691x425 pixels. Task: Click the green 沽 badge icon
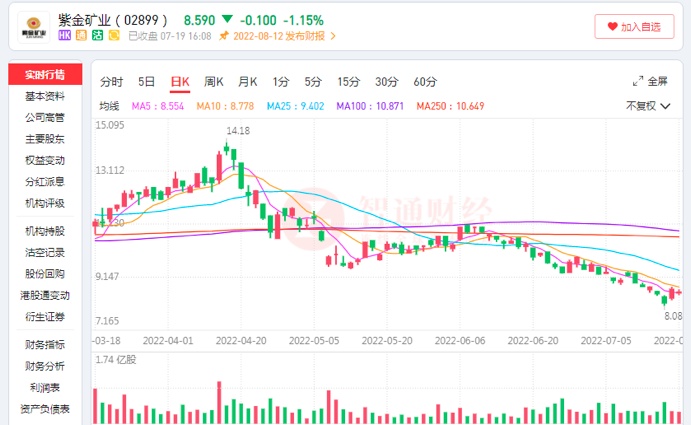(98, 35)
